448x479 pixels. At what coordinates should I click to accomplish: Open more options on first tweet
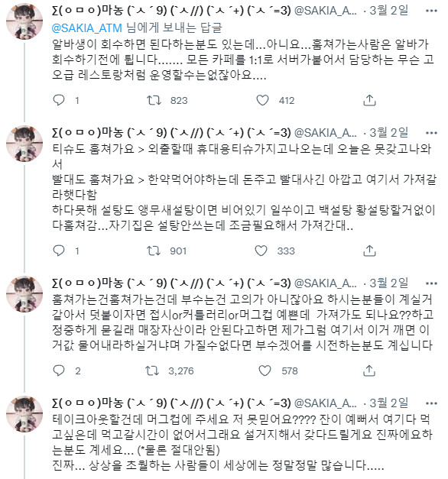(x=431, y=11)
